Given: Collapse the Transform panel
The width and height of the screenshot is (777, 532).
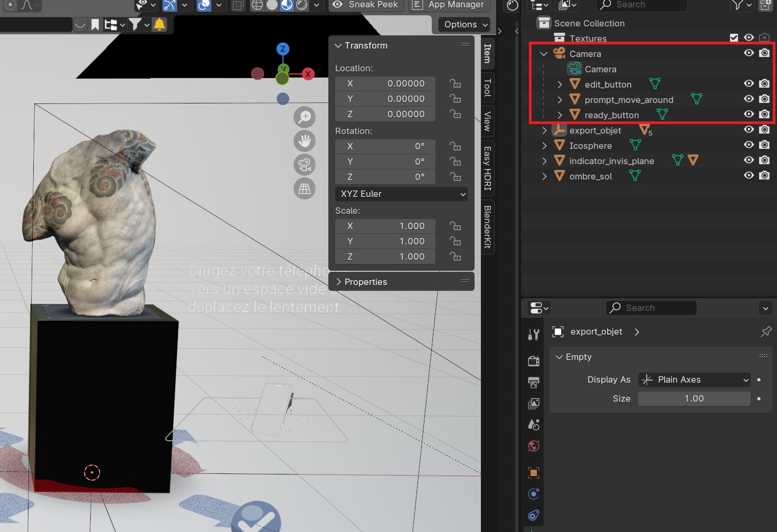Looking at the screenshot, I should coord(338,45).
